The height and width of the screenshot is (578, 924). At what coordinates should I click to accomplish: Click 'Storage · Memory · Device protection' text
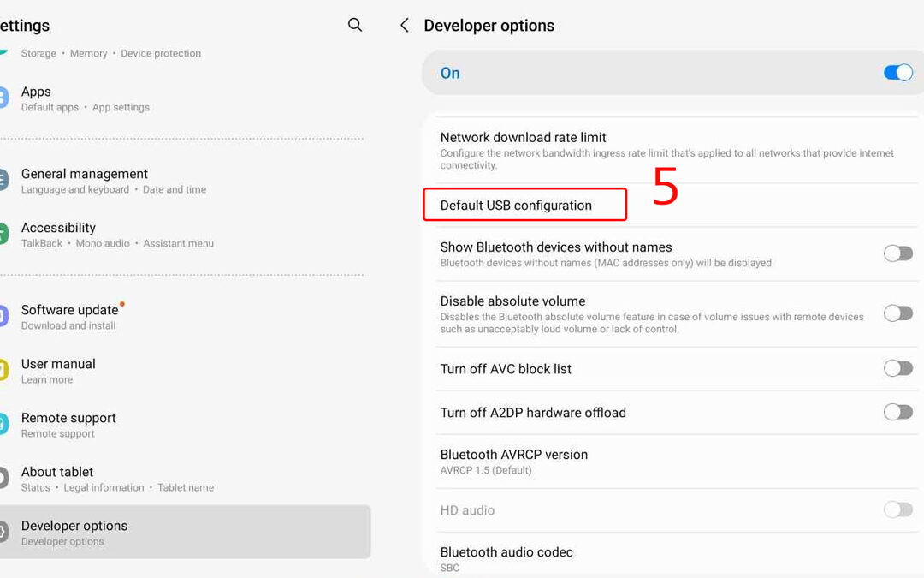coord(110,53)
